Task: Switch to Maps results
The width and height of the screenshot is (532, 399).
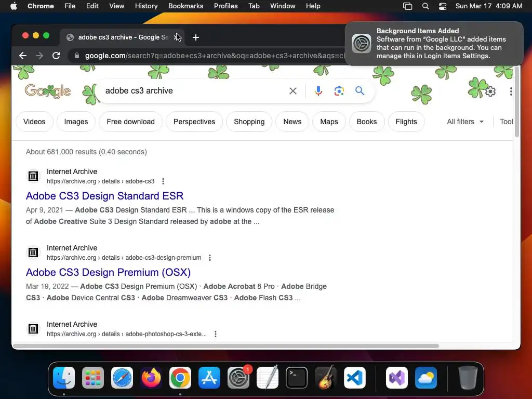Action: 329,122
